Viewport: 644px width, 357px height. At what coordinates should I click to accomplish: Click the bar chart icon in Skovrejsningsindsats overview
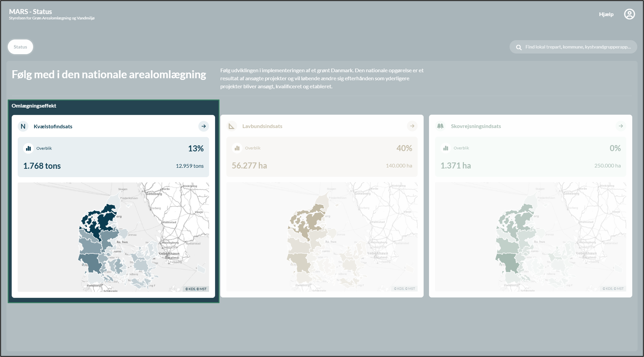[445, 148]
